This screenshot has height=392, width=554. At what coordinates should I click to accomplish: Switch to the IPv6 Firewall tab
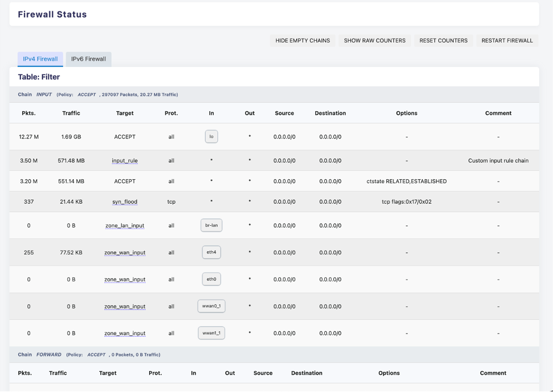point(88,59)
